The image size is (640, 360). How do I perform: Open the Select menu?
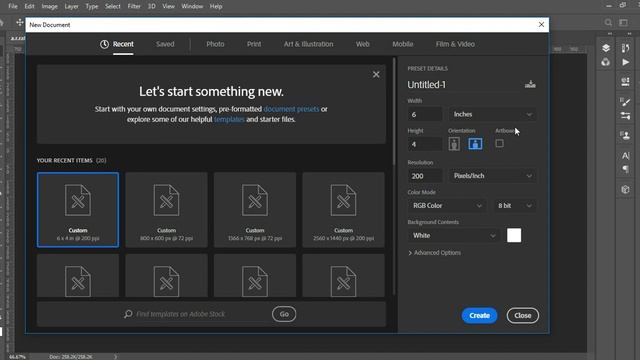click(113, 6)
